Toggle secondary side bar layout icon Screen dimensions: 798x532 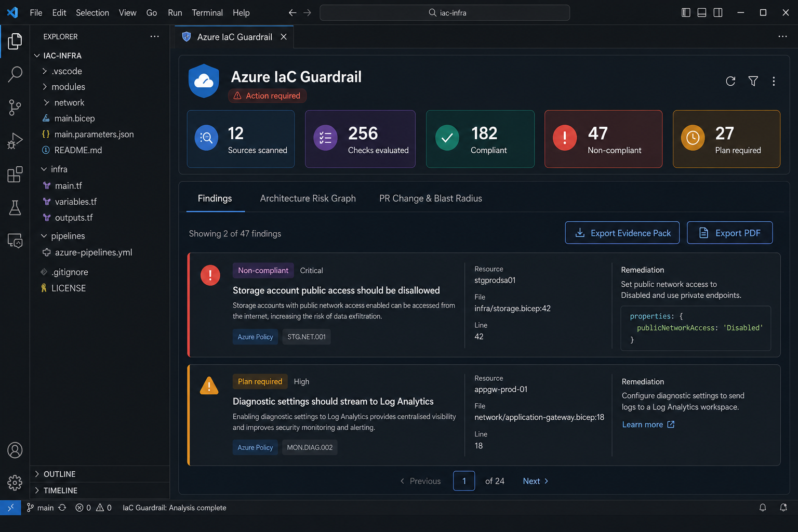(x=718, y=12)
